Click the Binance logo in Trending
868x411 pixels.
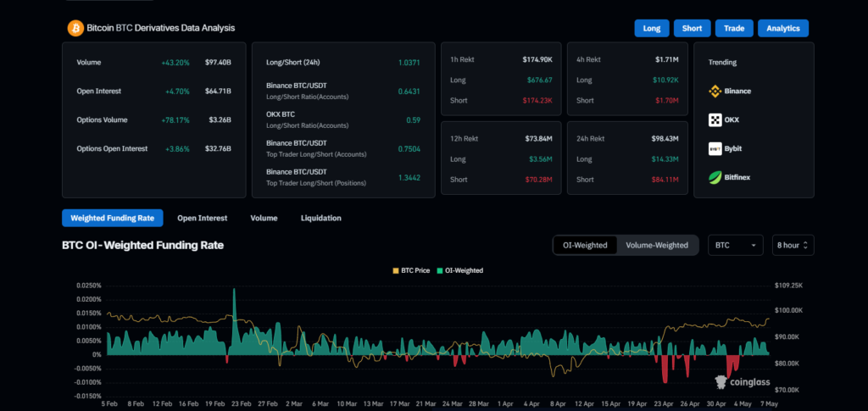pos(715,91)
